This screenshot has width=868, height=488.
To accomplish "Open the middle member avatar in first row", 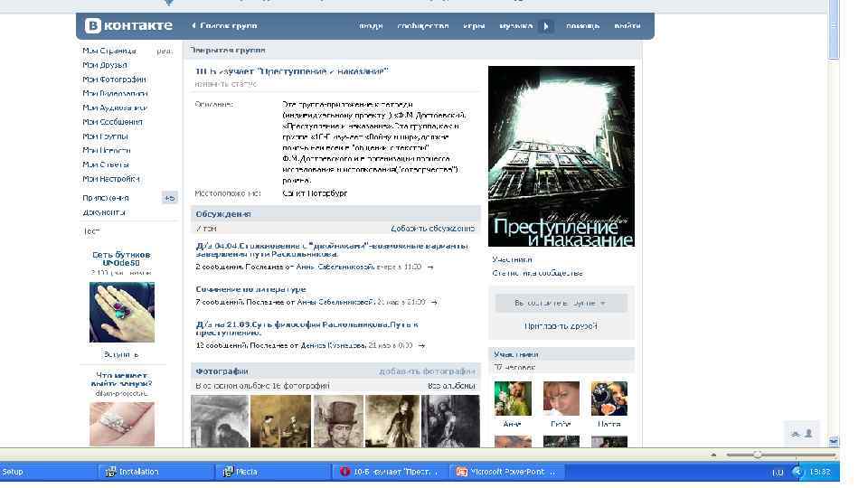I will pos(561,399).
